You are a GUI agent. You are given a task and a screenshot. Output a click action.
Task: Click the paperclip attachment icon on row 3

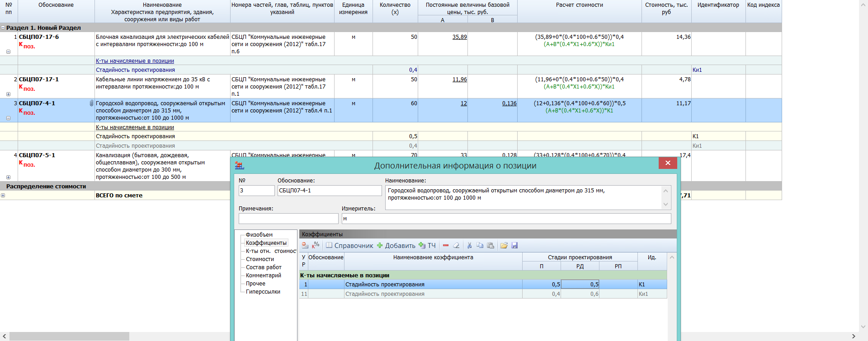[x=91, y=103]
